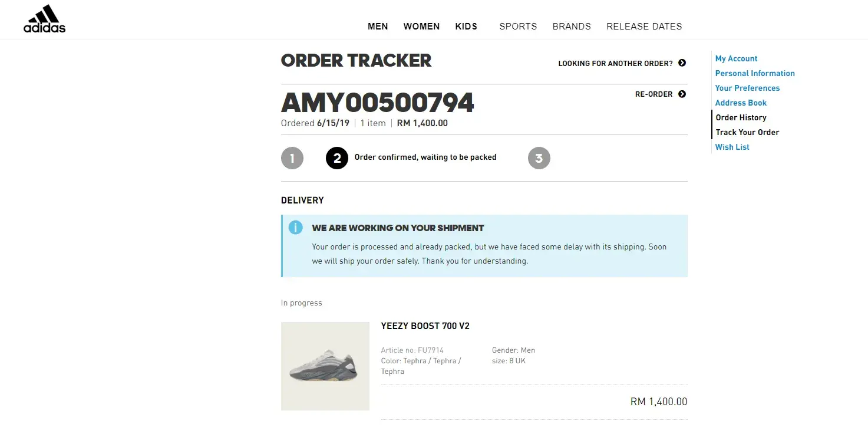
Task: Go to Personal Information
Action: pos(755,74)
